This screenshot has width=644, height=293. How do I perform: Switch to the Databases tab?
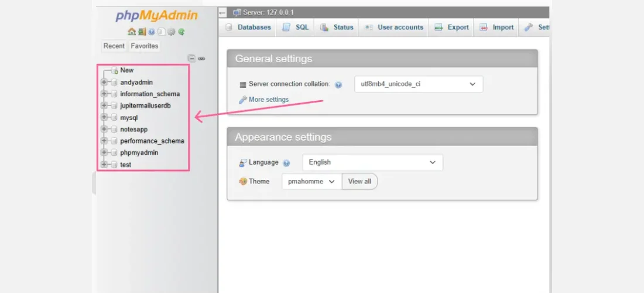(248, 28)
